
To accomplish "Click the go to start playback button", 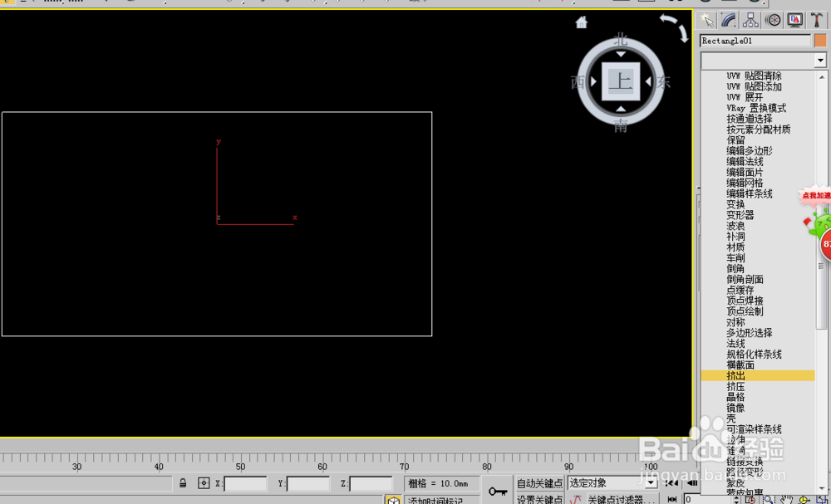I will (x=671, y=482).
